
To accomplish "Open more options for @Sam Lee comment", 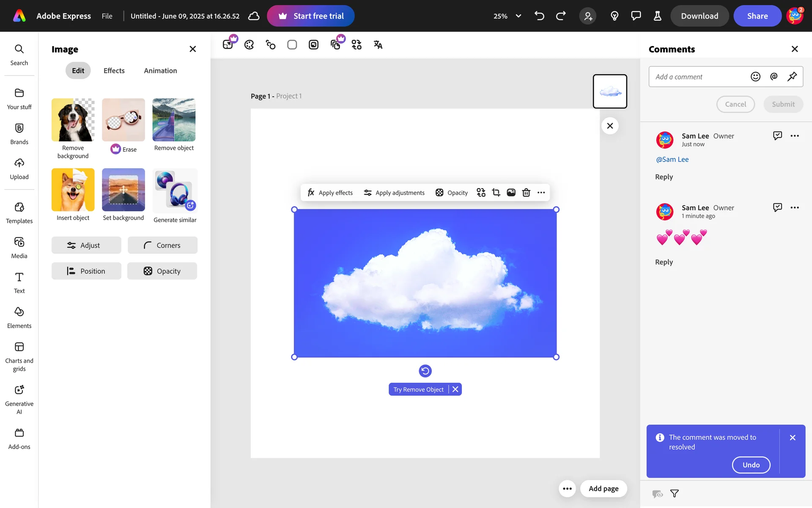I will (795, 136).
